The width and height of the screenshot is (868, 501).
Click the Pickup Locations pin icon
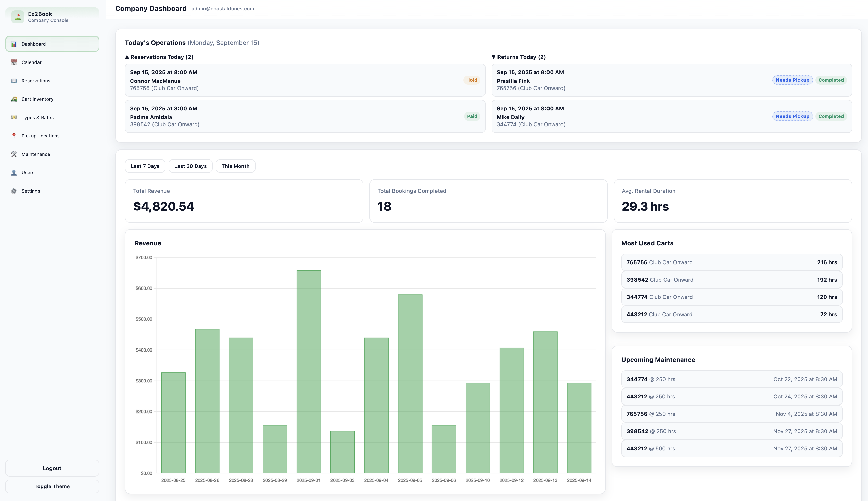pyautogui.click(x=14, y=135)
